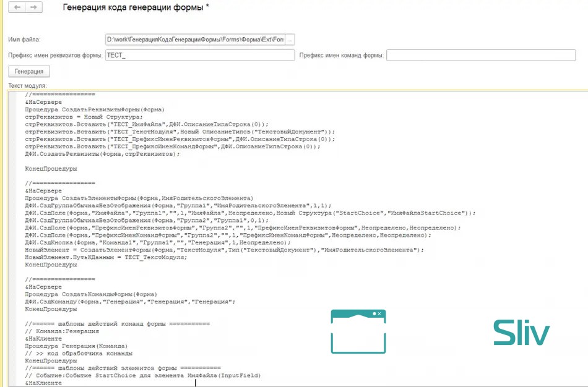Click the Текст модуля label

point(28,85)
